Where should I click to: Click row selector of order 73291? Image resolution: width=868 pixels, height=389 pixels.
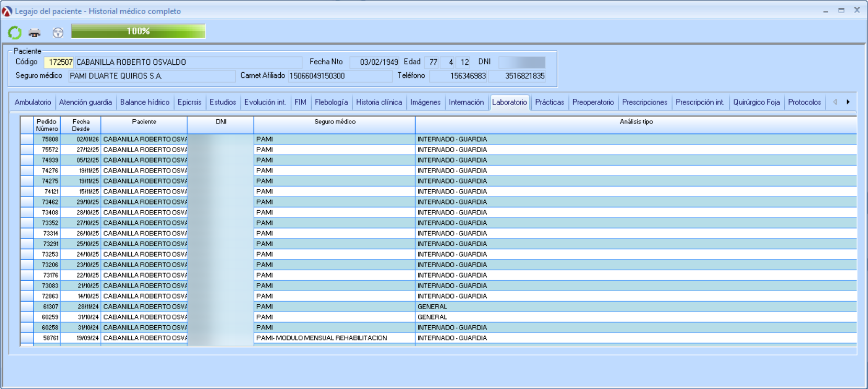tap(27, 244)
